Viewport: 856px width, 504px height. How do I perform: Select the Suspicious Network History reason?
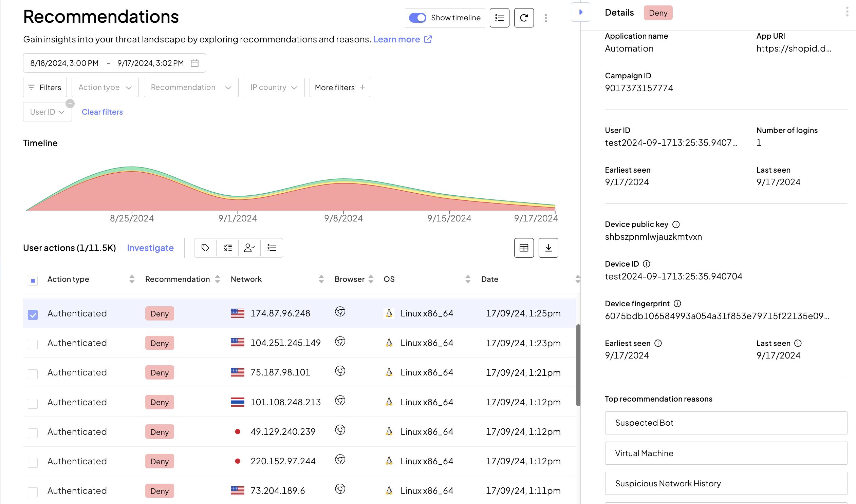pos(726,484)
